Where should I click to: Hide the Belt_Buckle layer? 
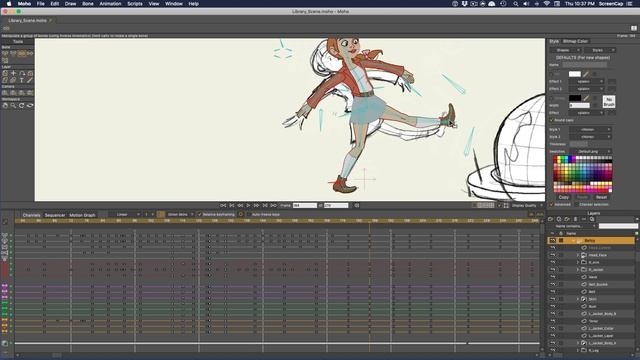pyautogui.click(x=553, y=284)
